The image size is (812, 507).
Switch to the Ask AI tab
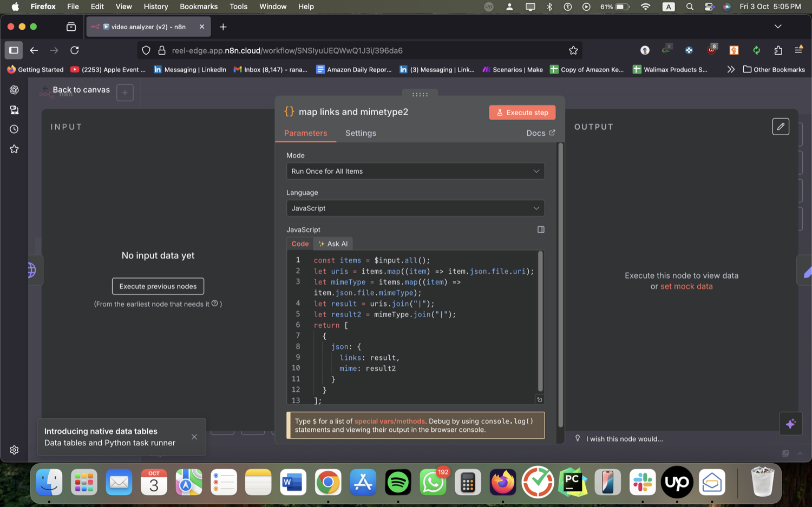(x=333, y=243)
